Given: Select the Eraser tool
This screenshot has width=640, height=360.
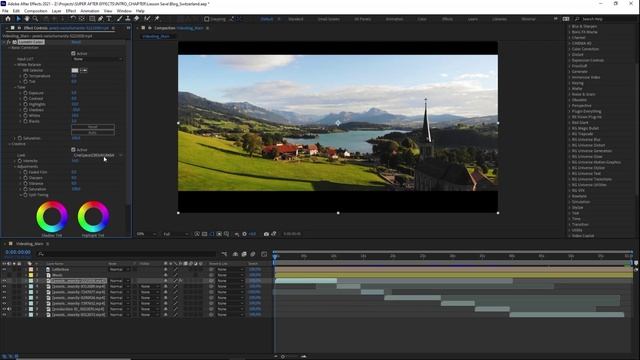Looking at the screenshot, I should click(136, 19).
